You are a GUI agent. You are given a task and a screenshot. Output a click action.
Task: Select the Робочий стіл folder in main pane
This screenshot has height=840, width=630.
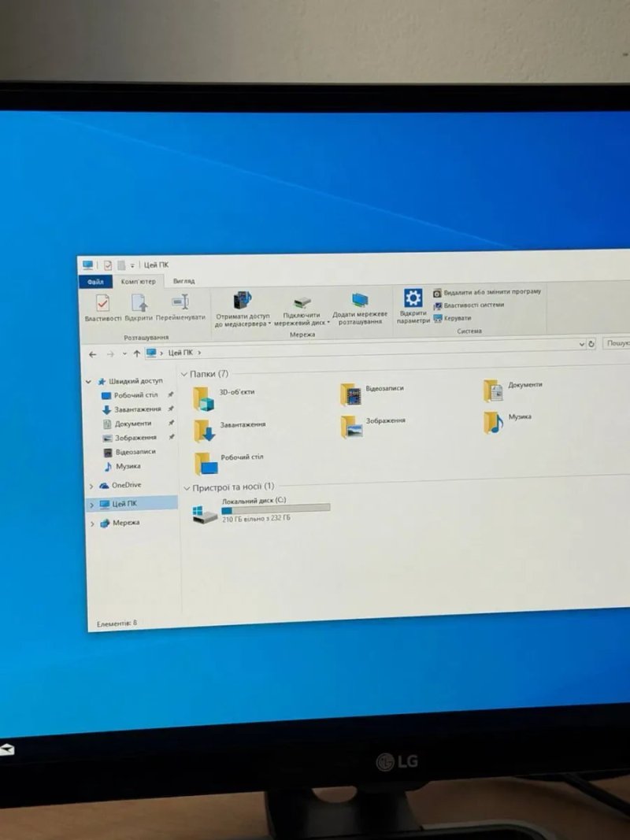pyautogui.click(x=229, y=464)
